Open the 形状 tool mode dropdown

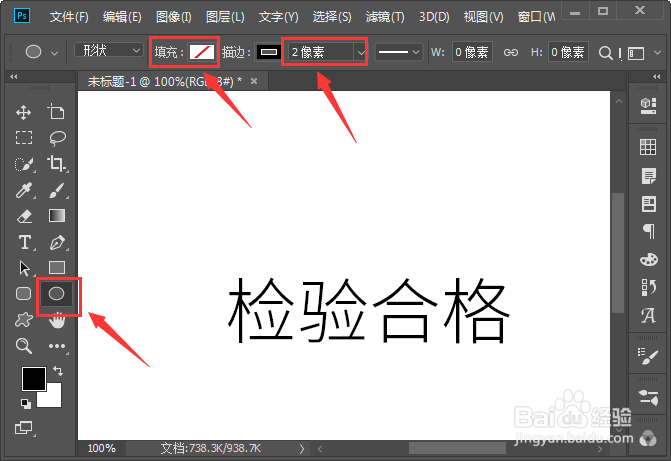109,51
